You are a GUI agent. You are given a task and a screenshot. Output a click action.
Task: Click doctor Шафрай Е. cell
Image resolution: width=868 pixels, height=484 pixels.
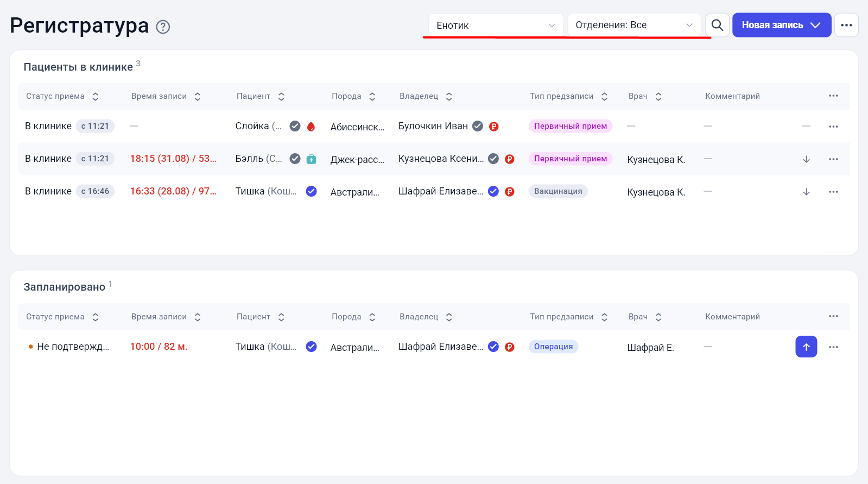(x=650, y=348)
